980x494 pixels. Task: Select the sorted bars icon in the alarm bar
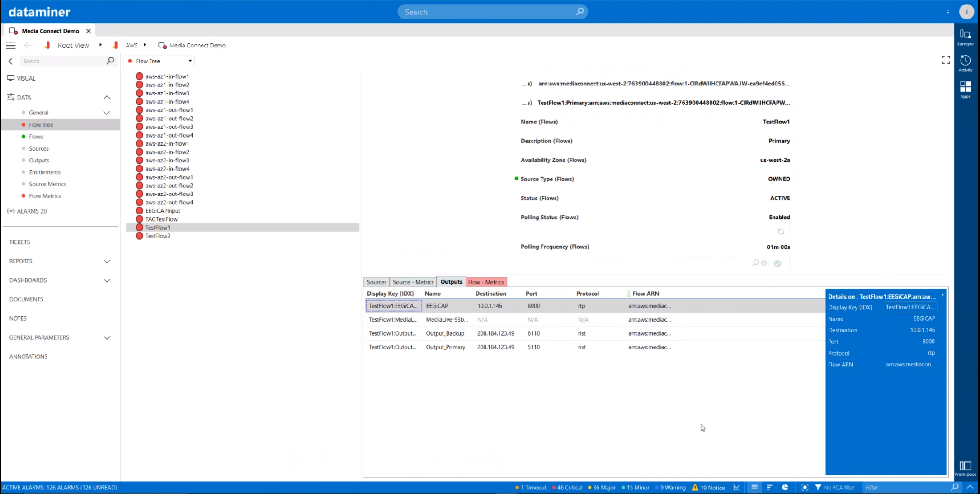769,487
